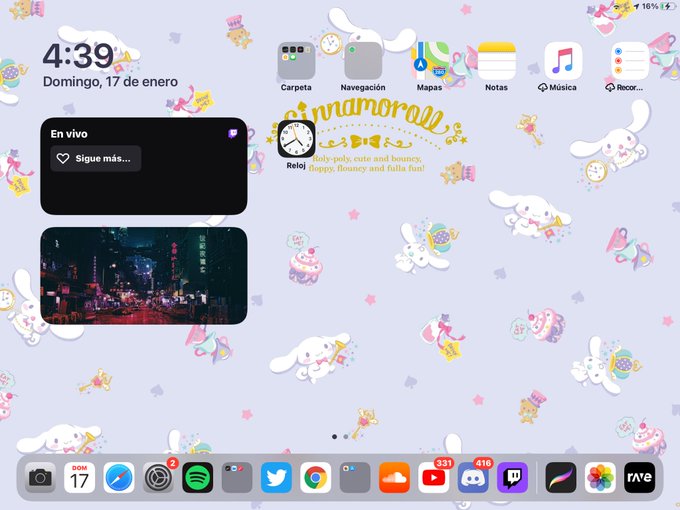680x510 pixels.
Task: Launch SoundCloud app
Action: tap(394, 477)
